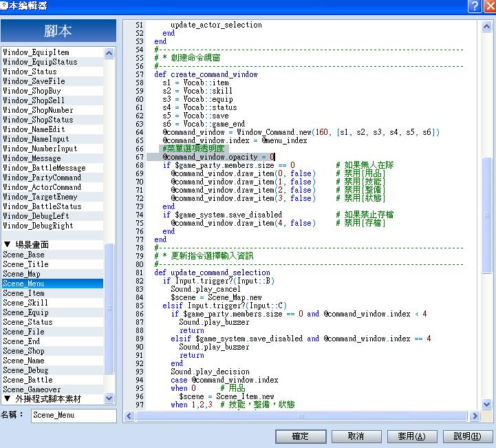Click the help question mark title button
Screen dimensions: 496x448
[x=475, y=6]
